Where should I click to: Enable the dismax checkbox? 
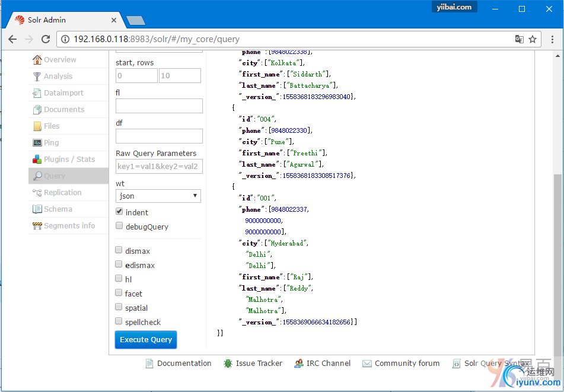[x=119, y=250]
